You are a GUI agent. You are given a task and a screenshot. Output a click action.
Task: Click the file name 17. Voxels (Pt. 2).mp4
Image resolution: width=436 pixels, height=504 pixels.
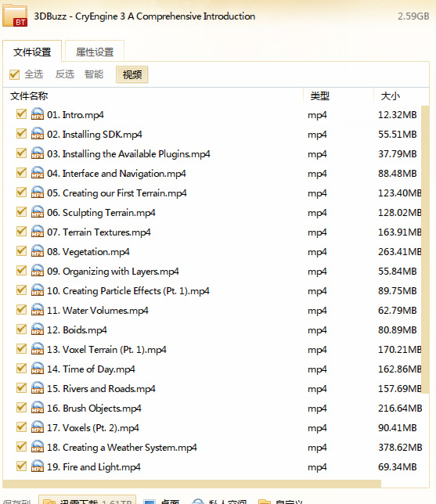click(93, 428)
